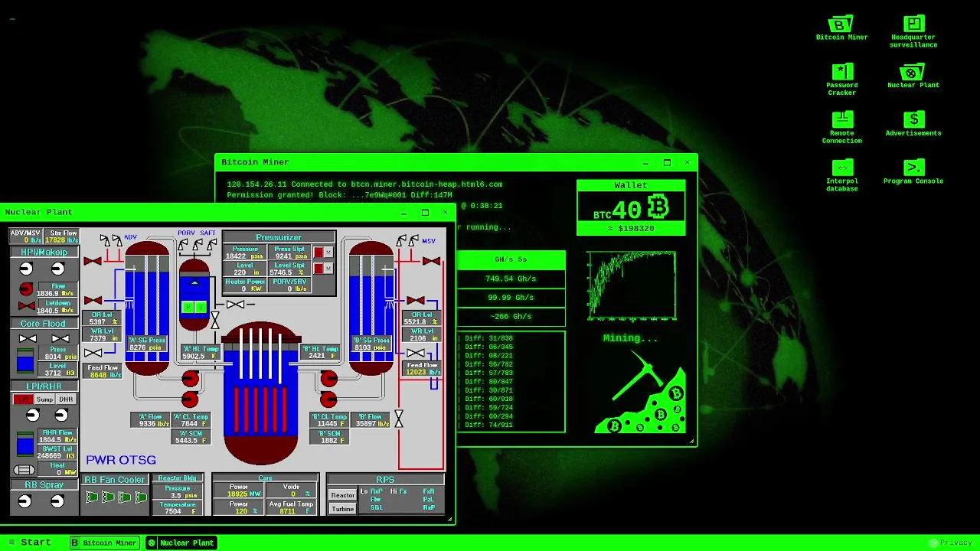Screen dimensions: 980x551
Task: Open the Interpol database desktop icon
Action: pyautogui.click(x=841, y=175)
